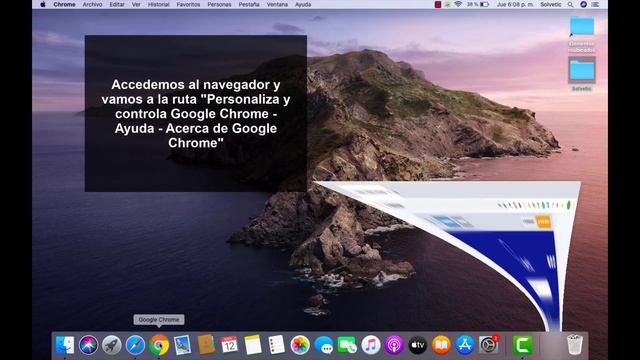The image size is (640, 360).
Task: Launch Siri from the Dock
Action: pos(89,345)
